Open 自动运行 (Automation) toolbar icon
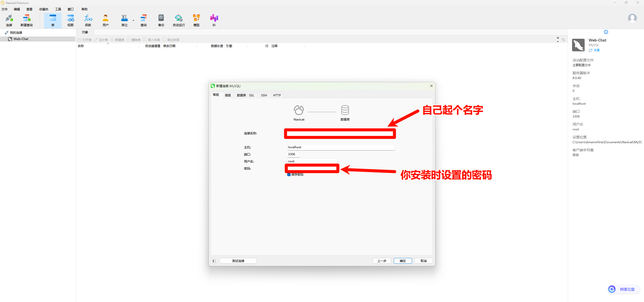This screenshot has width=644, height=302. point(179,20)
